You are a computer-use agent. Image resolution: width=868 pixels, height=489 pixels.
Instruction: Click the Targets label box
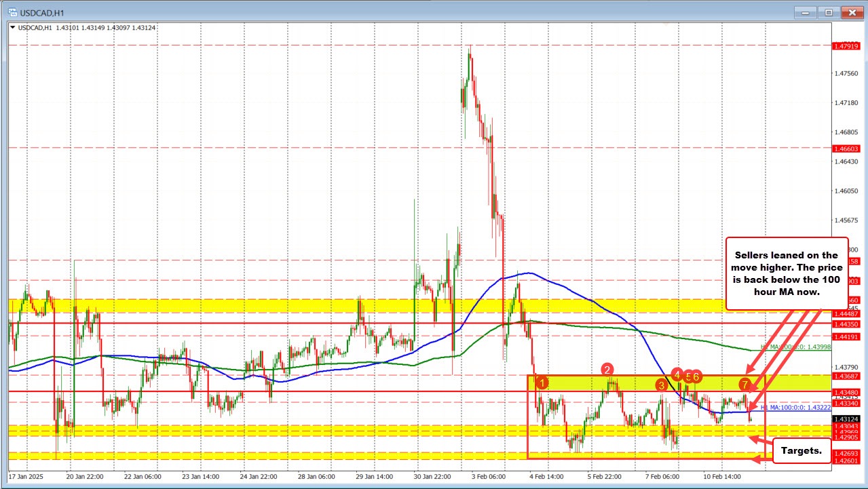click(801, 450)
